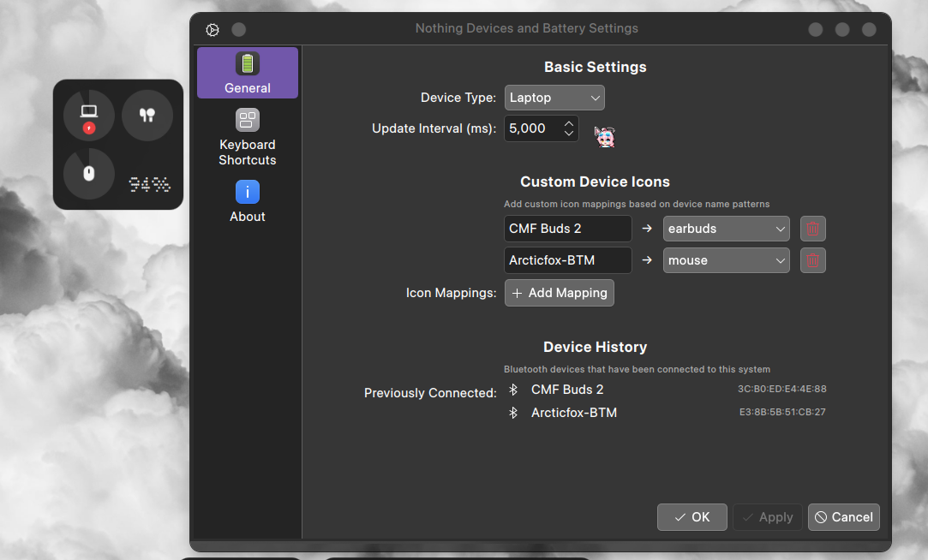Click Bluetooth icon beside Arcticfox-BTM history
Viewport: 928px width, 560px height.
513,412
